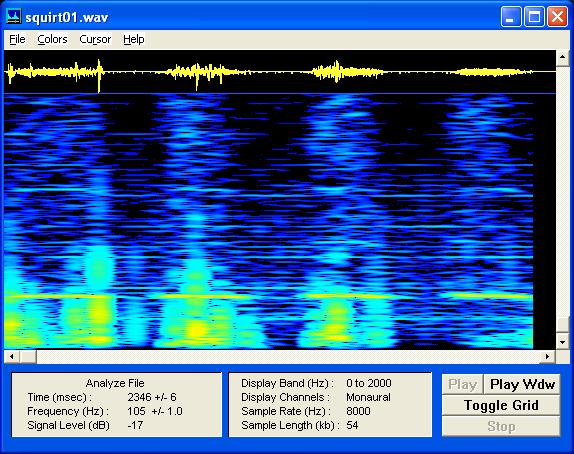This screenshot has height=454, width=574.
Task: Minimize the squirt01.wav window
Action: [511, 17]
